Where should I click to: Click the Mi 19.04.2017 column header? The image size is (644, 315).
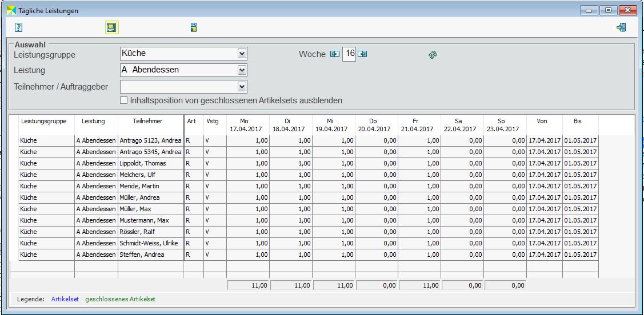click(x=334, y=124)
